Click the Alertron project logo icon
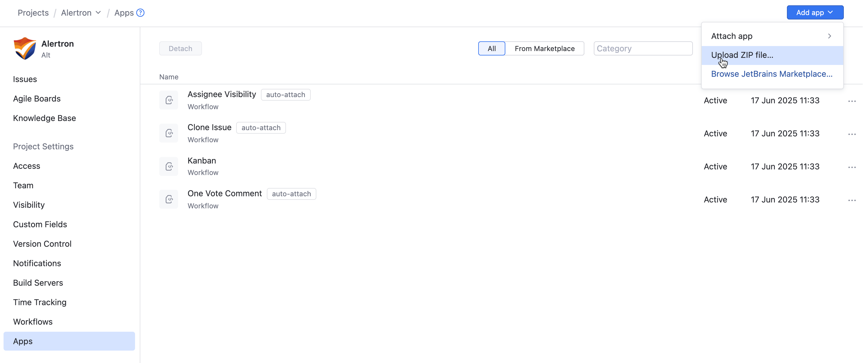 point(24,48)
